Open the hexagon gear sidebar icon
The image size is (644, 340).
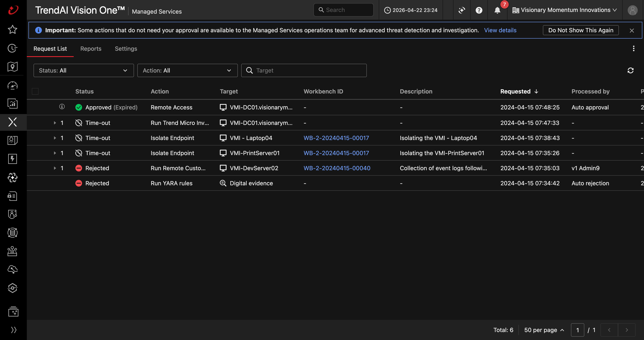13,288
